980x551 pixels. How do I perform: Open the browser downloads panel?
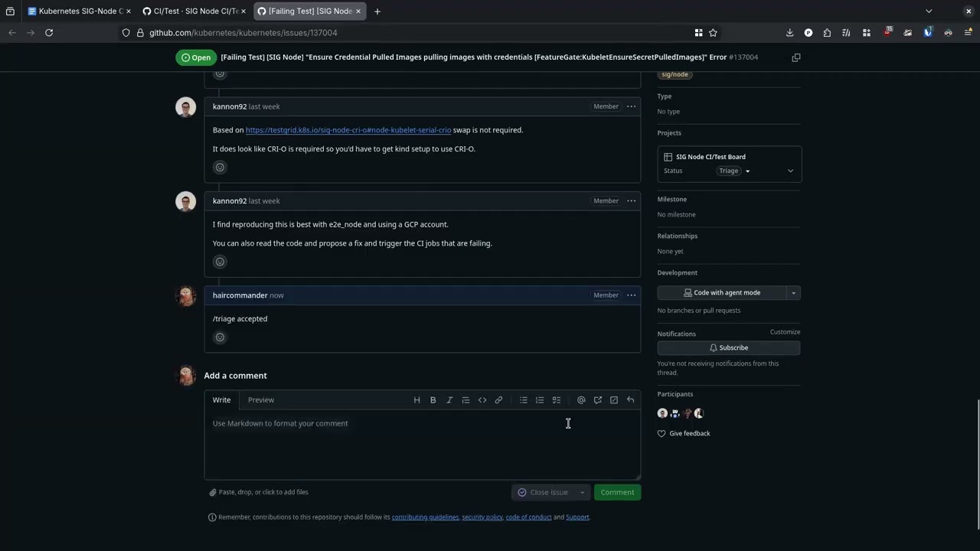click(789, 33)
